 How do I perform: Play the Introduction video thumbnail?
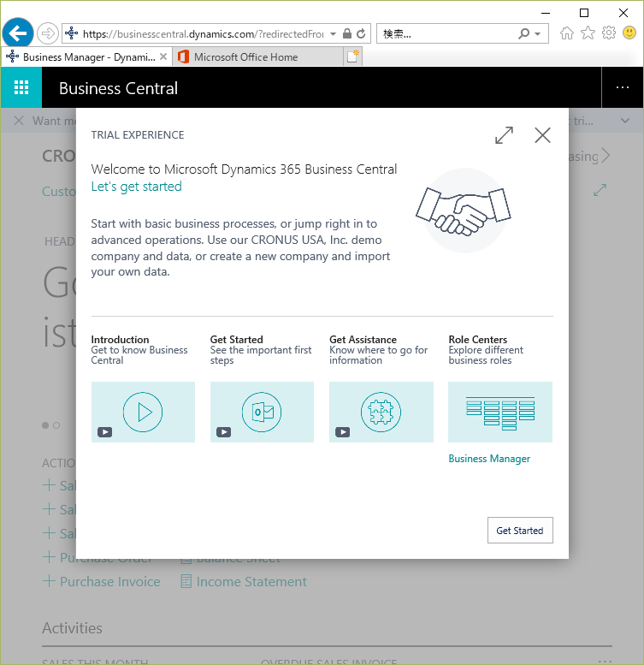click(x=143, y=412)
